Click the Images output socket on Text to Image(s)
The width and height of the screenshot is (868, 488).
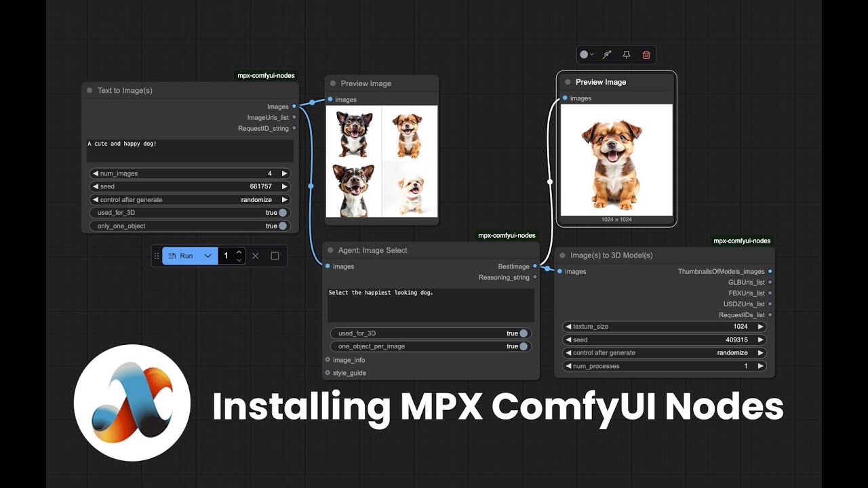(294, 106)
